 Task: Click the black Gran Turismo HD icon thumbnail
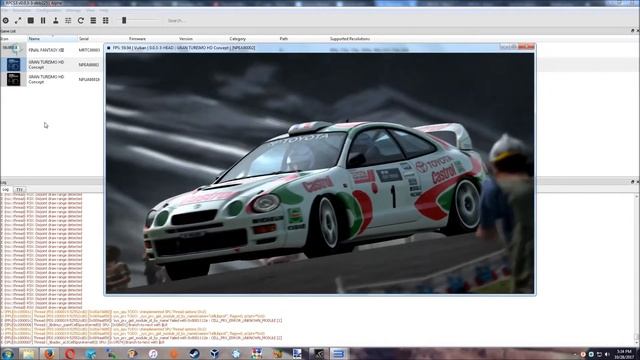pyautogui.click(x=13, y=79)
